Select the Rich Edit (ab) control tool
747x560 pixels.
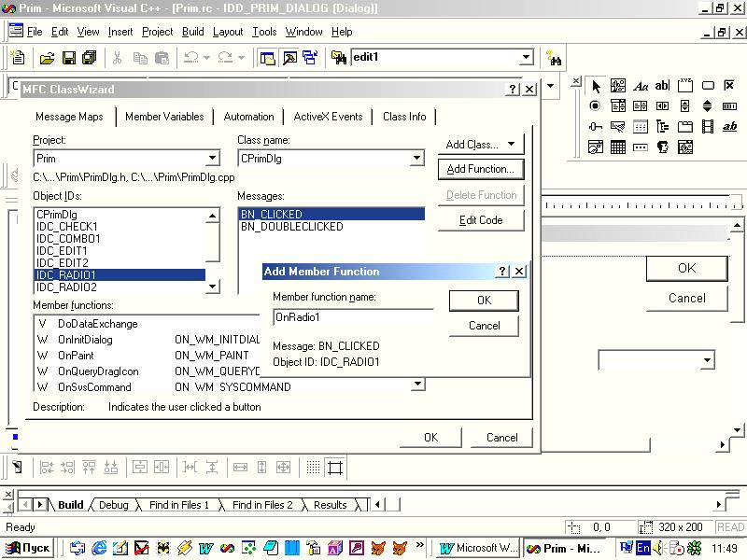click(x=729, y=127)
